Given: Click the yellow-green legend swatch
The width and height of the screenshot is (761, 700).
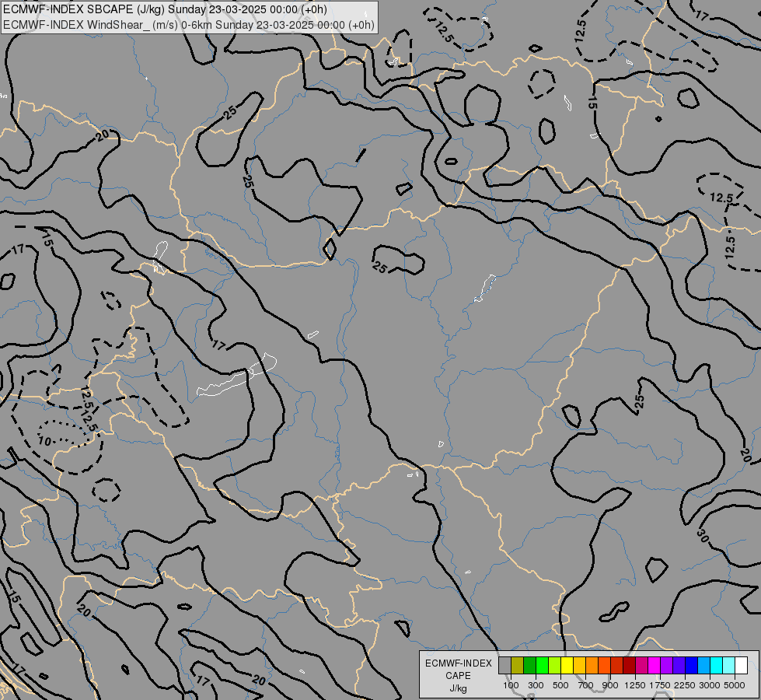Looking at the screenshot, I should (555, 665).
